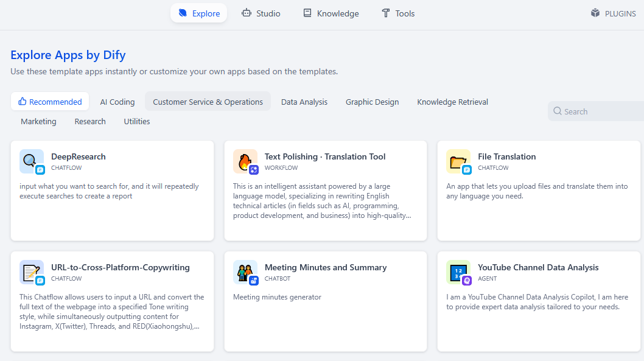Open the File Translation title
644x361 pixels.
507,156
